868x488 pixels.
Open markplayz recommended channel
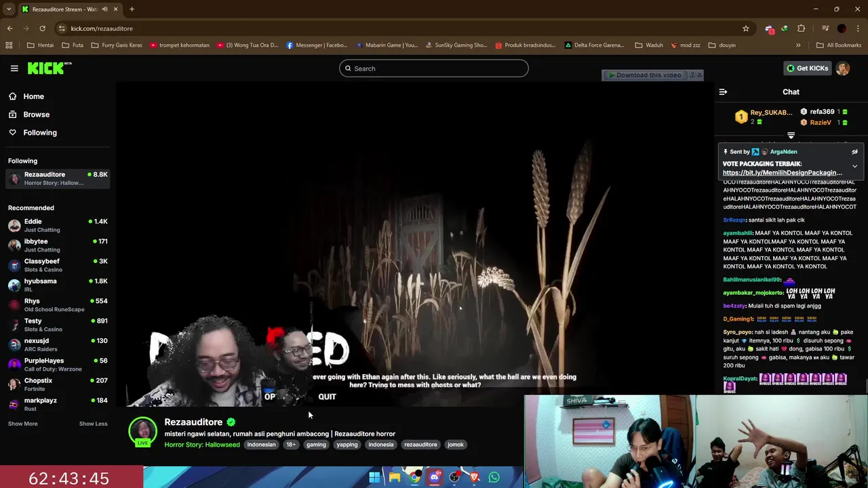pyautogui.click(x=58, y=404)
